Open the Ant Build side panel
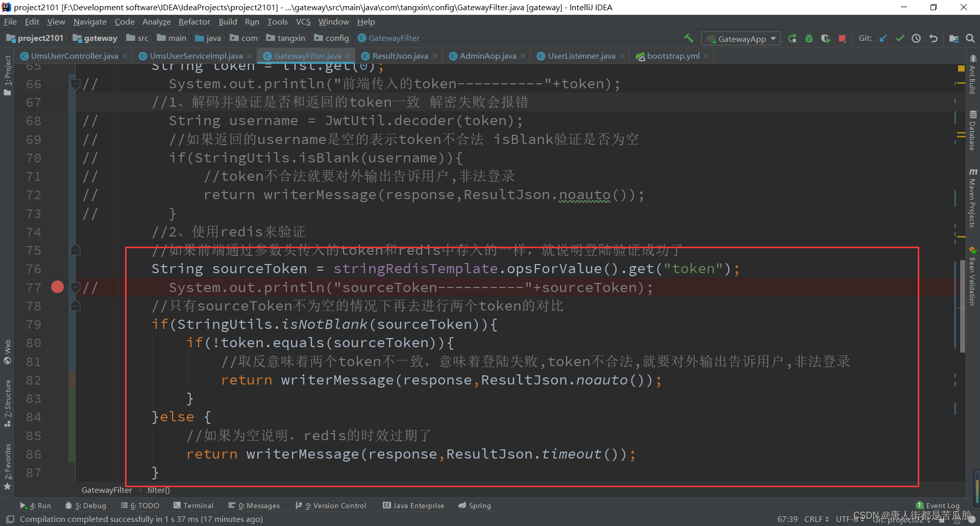Image resolution: width=980 pixels, height=526 pixels. pos(973,75)
